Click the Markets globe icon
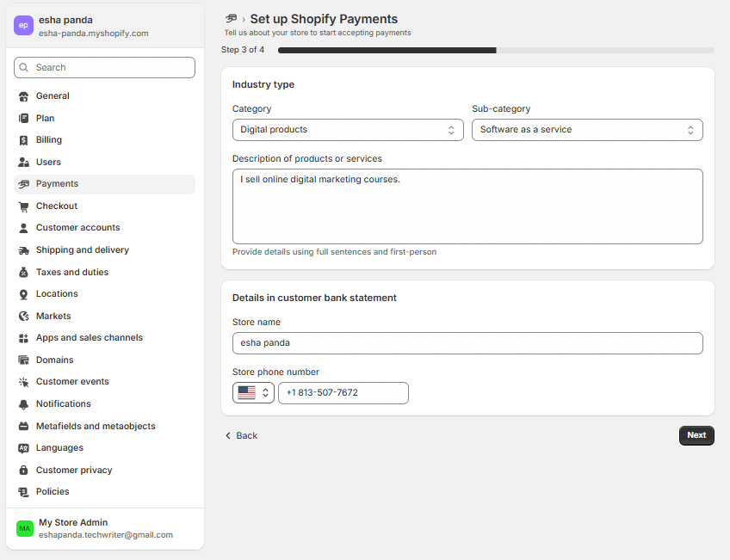 pyautogui.click(x=22, y=316)
